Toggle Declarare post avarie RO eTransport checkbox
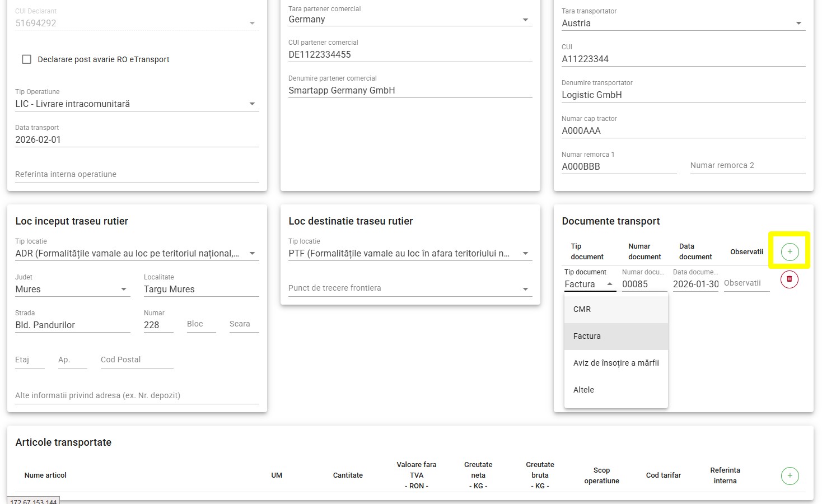 pyautogui.click(x=26, y=59)
